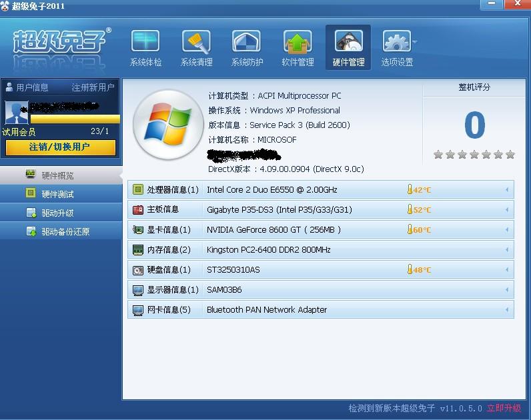
Task: Select 硬件测试 in the sidebar
Action: pyautogui.click(x=61, y=194)
